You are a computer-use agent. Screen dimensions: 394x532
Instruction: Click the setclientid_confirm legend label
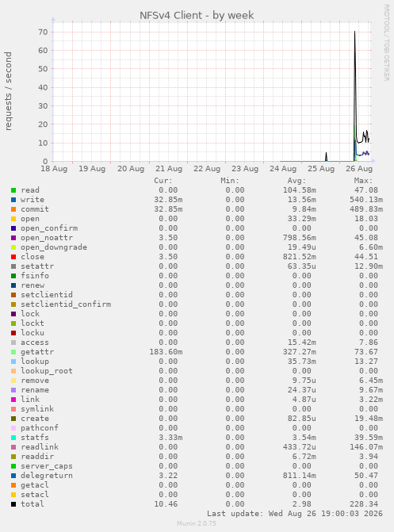(x=66, y=304)
